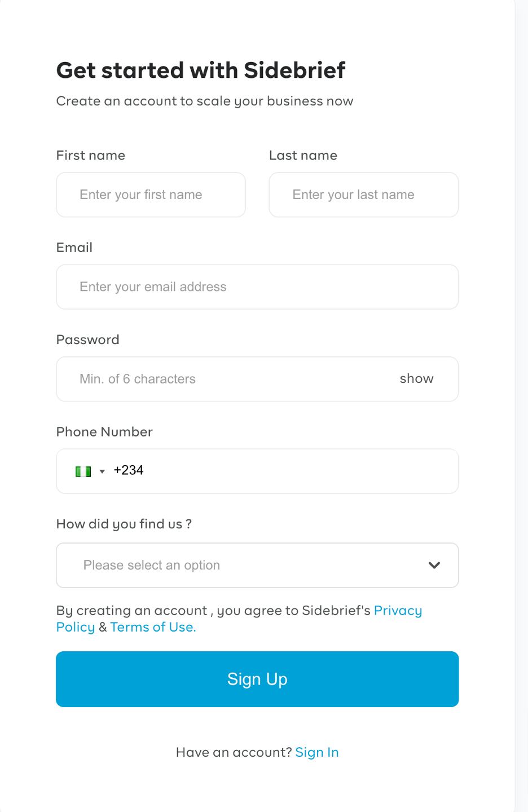Open the Privacy Policy link
The image size is (528, 812).
pos(398,611)
